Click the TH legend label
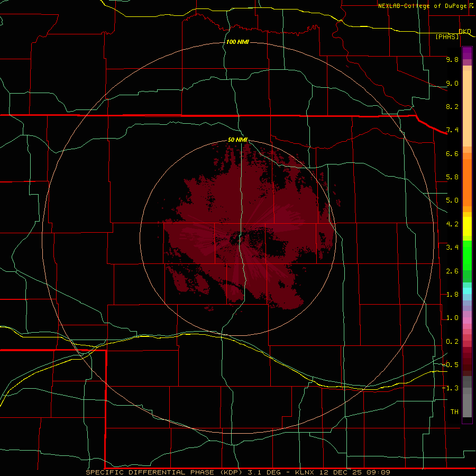The width and height of the screenshot is (476, 476). [454, 412]
